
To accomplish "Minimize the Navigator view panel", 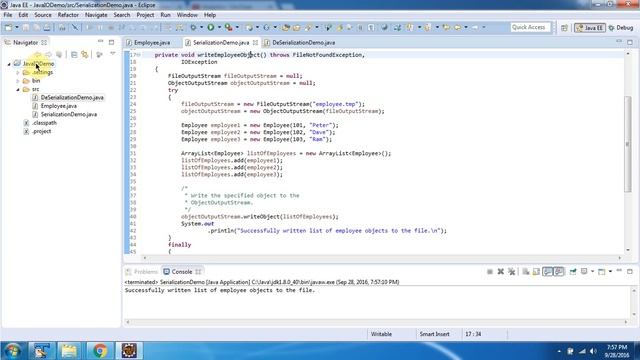I will pos(100,42).
